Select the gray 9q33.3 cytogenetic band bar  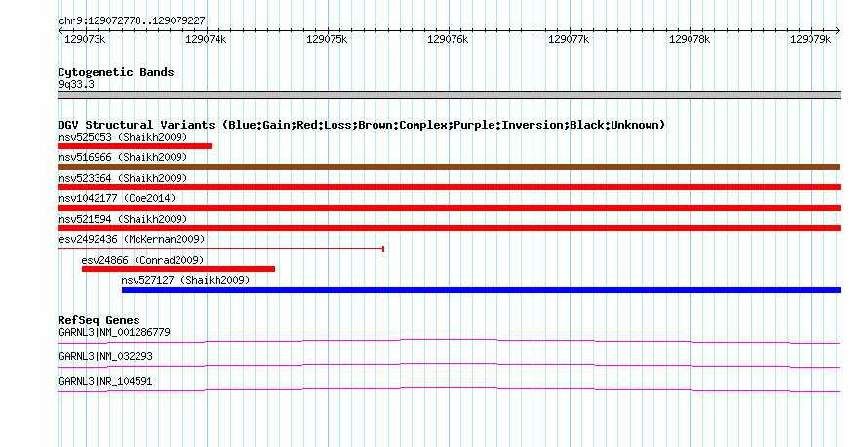[x=449, y=95]
